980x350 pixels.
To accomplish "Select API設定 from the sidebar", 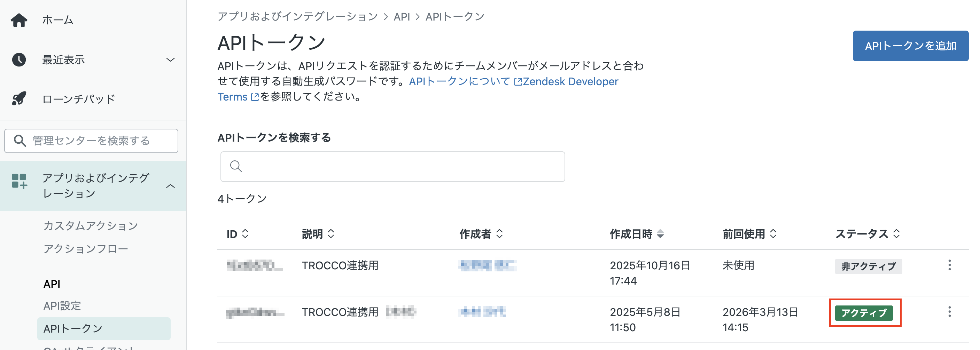I will 62,305.
